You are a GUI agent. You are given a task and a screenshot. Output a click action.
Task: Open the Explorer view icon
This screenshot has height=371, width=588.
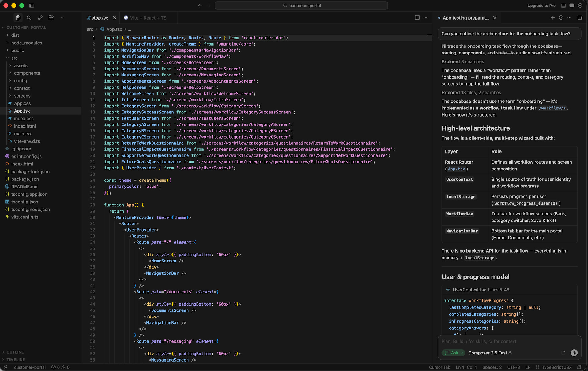coord(18,18)
